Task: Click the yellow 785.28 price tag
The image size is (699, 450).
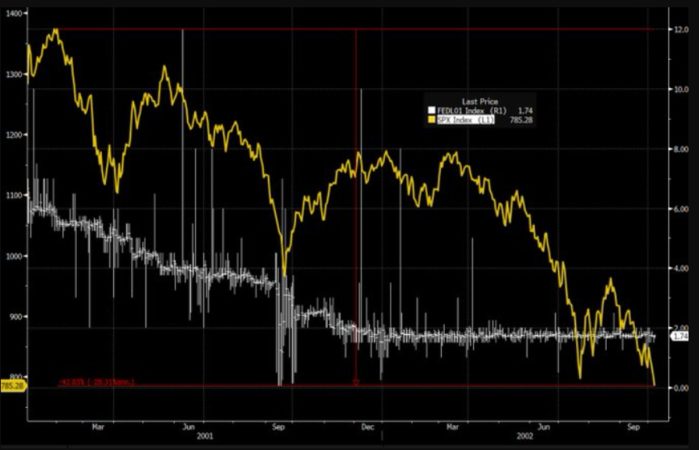Action: (13, 384)
